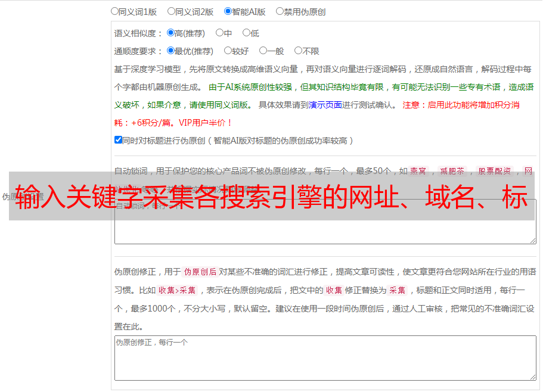Select 禁用伪原创 radio option
The height and width of the screenshot is (392, 543).
pos(280,11)
